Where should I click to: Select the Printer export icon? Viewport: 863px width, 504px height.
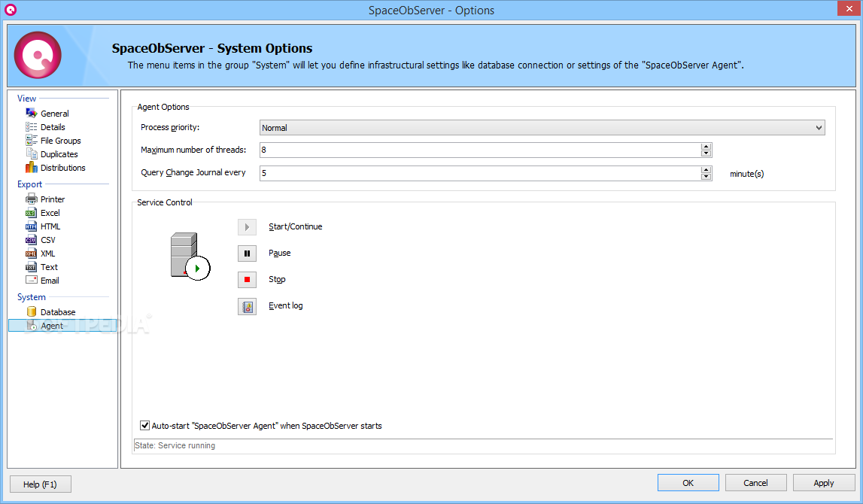(x=32, y=199)
